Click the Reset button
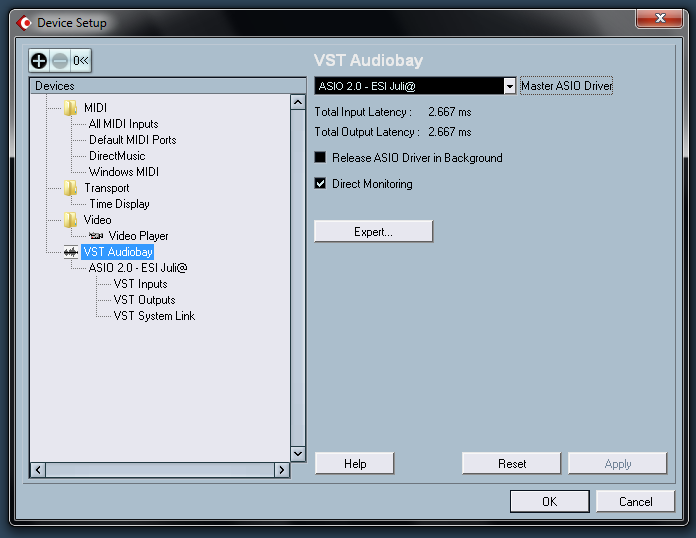The height and width of the screenshot is (538, 696). (511, 463)
